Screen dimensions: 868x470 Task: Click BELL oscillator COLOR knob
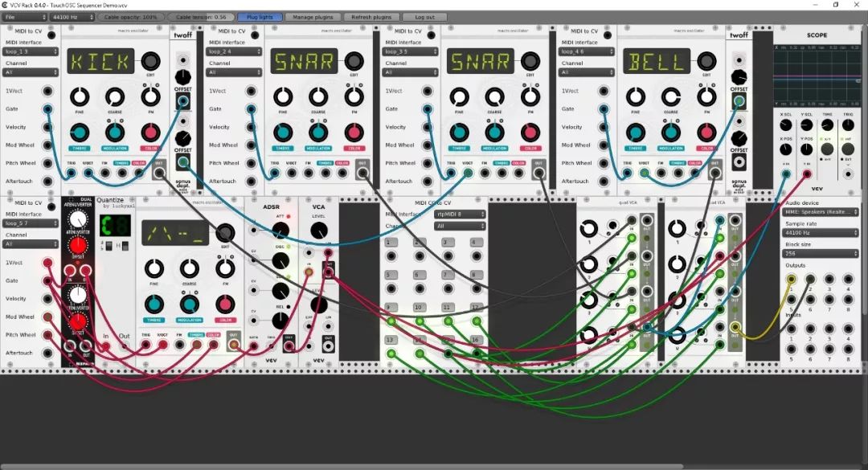(x=706, y=133)
